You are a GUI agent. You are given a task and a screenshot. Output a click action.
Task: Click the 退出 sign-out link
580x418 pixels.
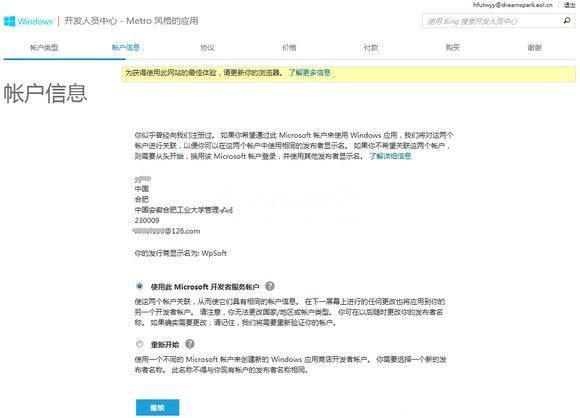click(x=569, y=5)
